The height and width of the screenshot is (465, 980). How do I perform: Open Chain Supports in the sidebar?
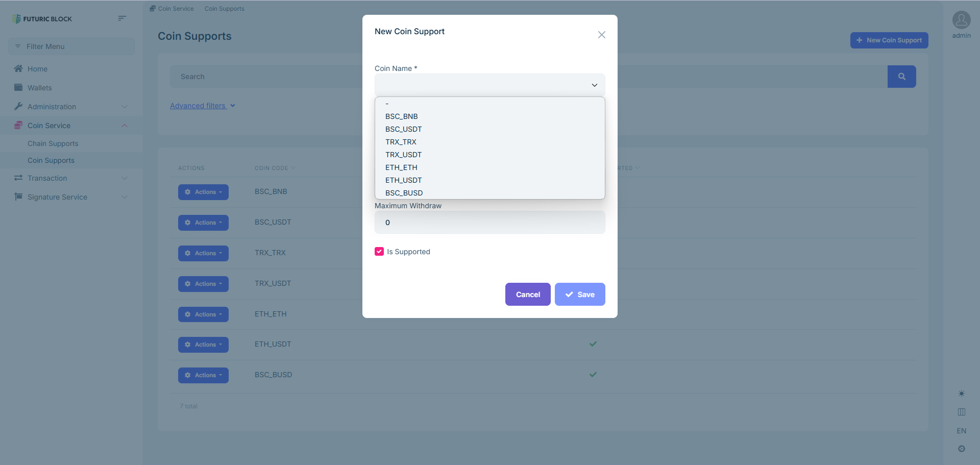[53, 143]
